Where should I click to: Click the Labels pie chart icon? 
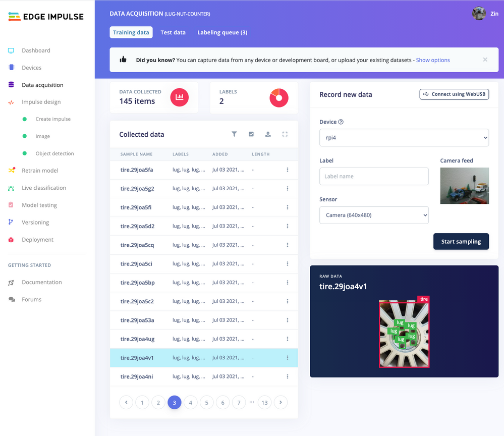click(278, 98)
